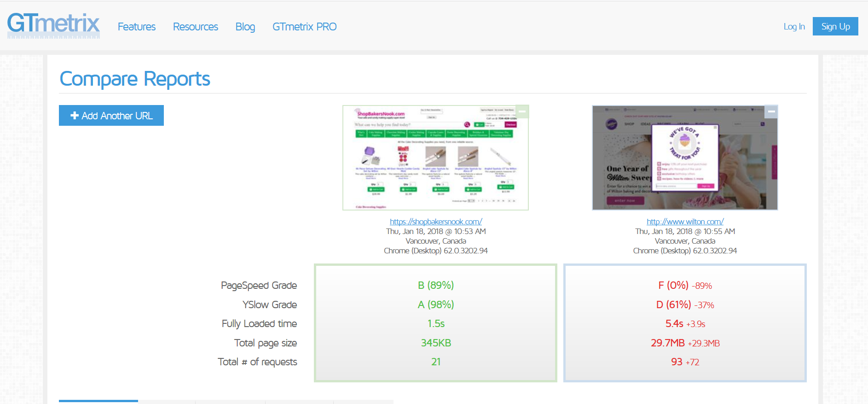Image resolution: width=868 pixels, height=404 pixels.
Task: Open the Features menu item
Action: [x=137, y=27]
